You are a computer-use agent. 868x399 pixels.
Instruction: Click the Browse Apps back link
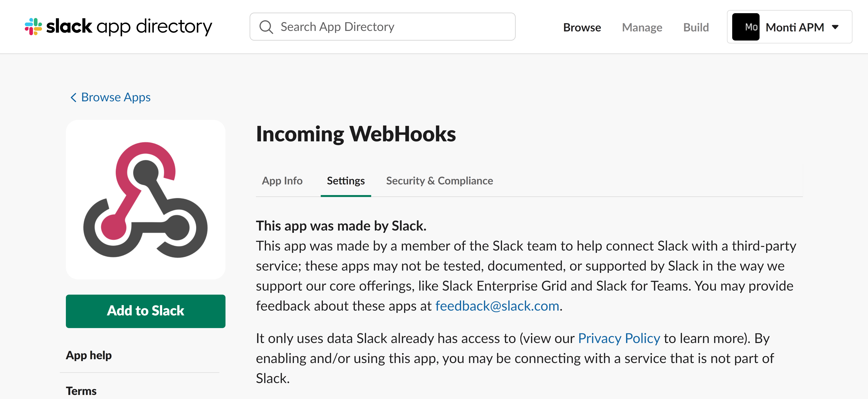116,97
